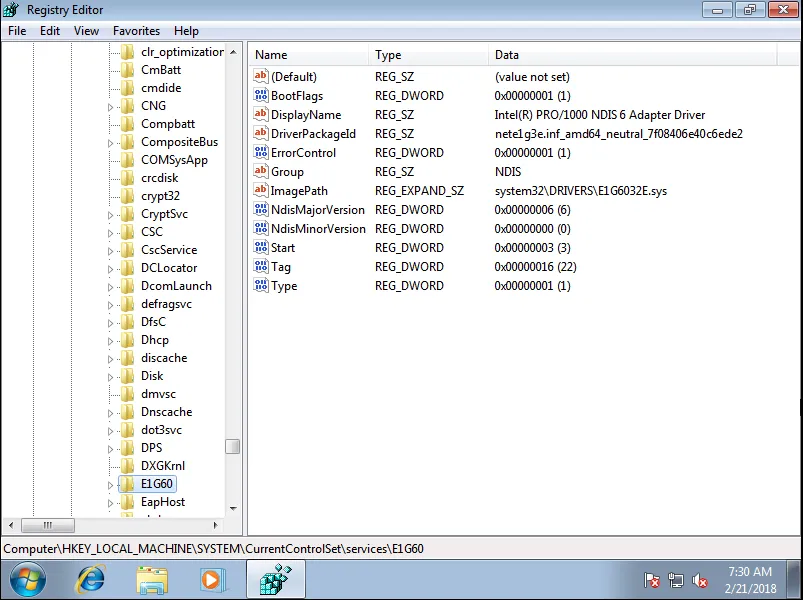Click the ErrorControl DWORD icon
Image resolution: width=803 pixels, height=600 pixels.
[261, 152]
